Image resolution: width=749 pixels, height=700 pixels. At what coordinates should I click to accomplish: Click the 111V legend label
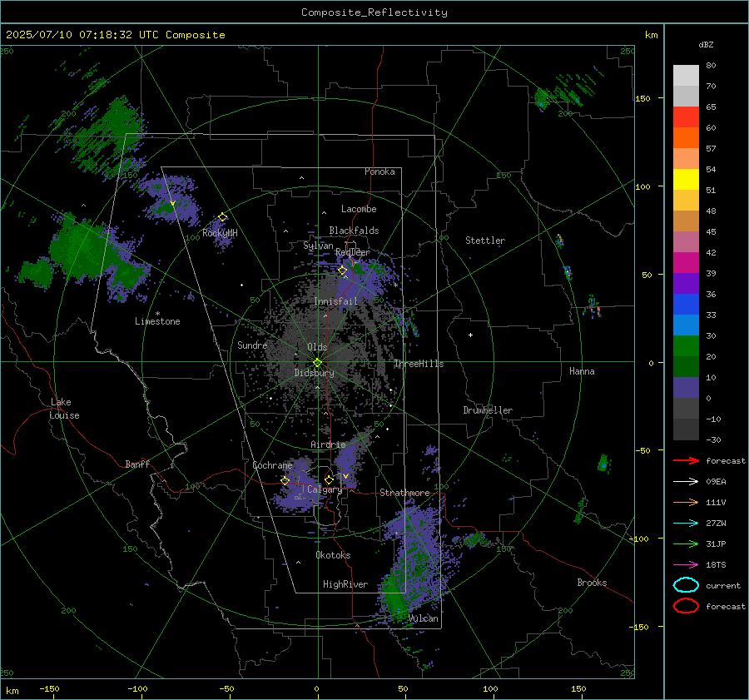coord(716,502)
